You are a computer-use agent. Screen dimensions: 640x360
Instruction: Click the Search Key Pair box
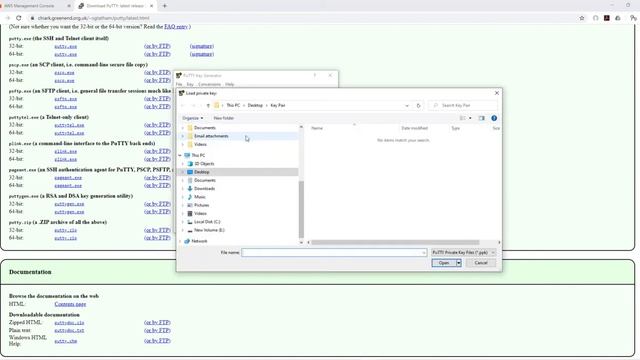pyautogui.click(x=462, y=105)
